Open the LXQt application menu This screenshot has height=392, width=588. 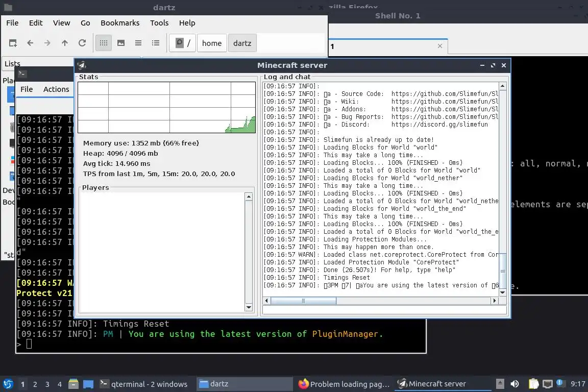8,384
